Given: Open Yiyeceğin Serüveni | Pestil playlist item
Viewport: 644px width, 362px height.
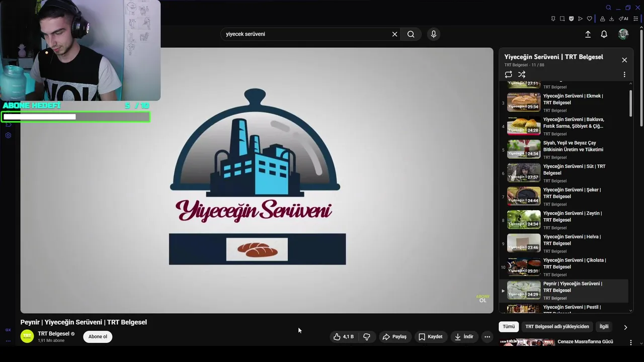Looking at the screenshot, I should pyautogui.click(x=563, y=309).
